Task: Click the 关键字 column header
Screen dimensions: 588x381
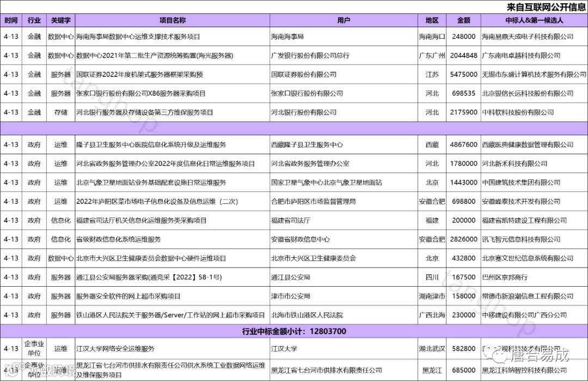Action: point(61,20)
